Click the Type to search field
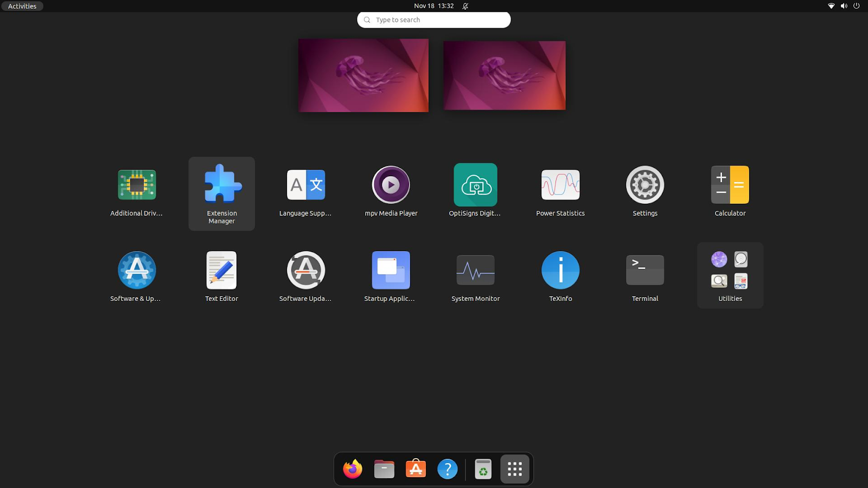 pyautogui.click(x=434, y=20)
